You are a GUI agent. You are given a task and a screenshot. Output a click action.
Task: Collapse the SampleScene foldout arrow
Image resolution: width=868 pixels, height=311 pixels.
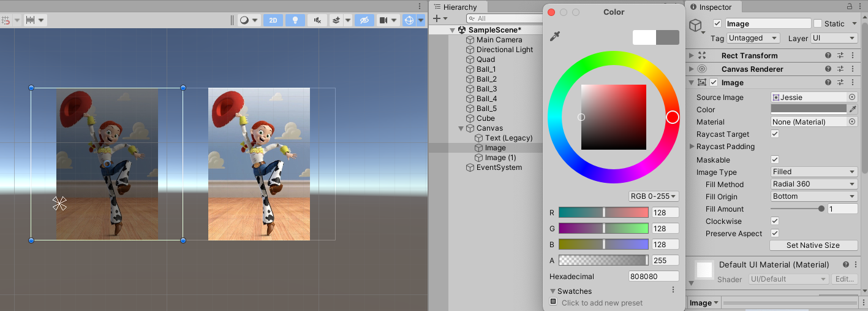pos(453,30)
